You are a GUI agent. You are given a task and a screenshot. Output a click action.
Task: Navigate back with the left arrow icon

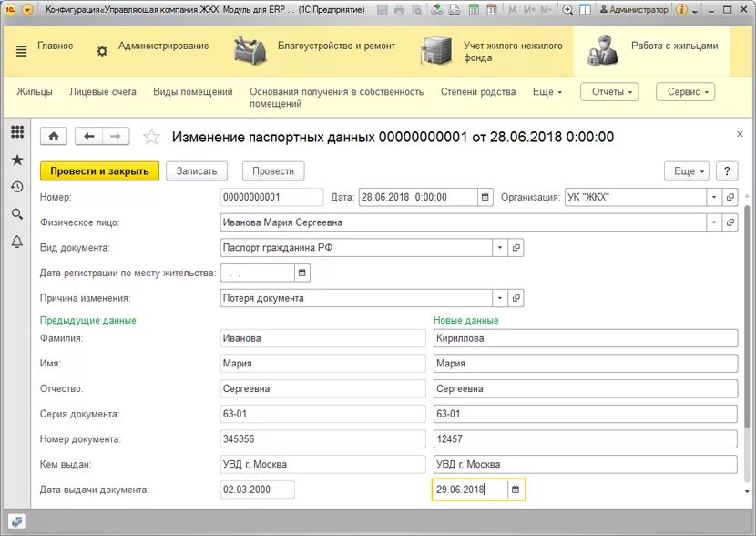(87, 136)
